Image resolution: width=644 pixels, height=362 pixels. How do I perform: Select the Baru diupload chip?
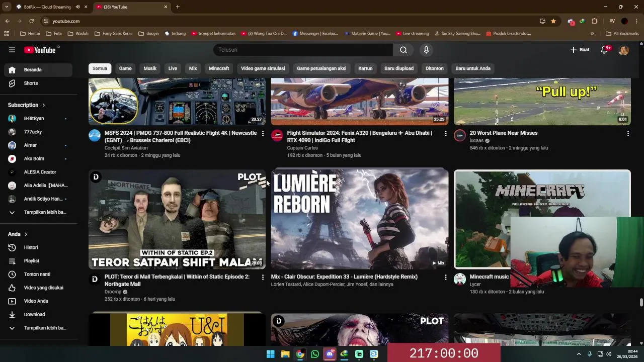[x=399, y=68]
